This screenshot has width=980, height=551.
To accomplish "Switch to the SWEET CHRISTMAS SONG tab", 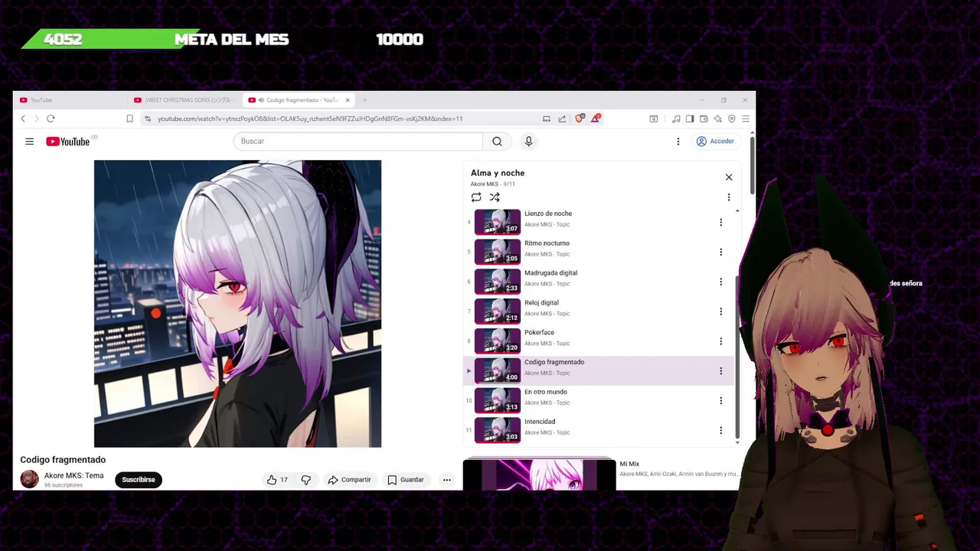I will (184, 100).
